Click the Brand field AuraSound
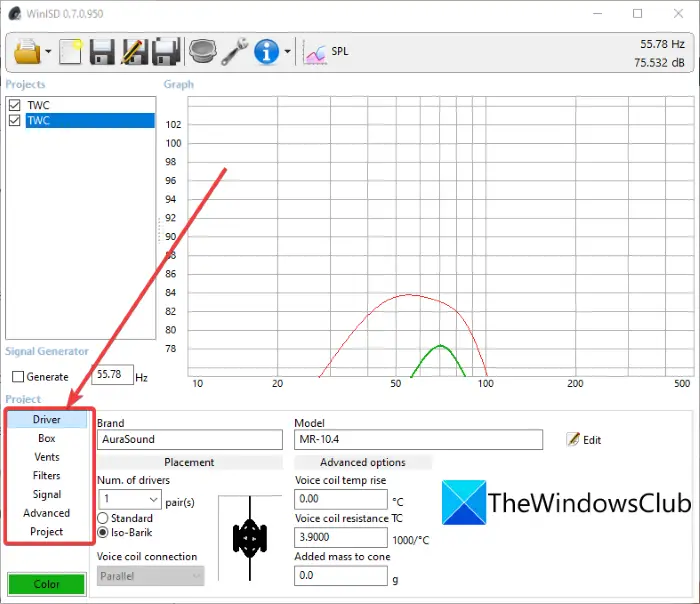This screenshot has width=700, height=604. (x=190, y=440)
